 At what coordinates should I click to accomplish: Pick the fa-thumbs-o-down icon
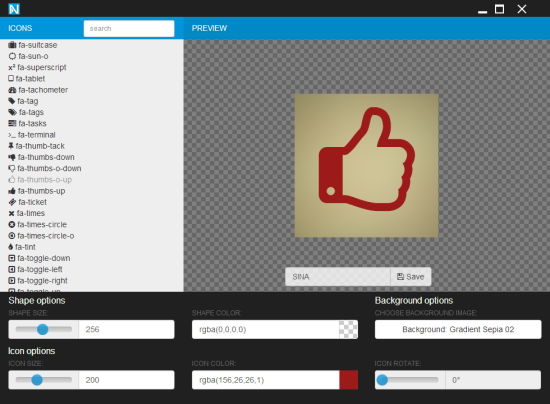point(45,168)
